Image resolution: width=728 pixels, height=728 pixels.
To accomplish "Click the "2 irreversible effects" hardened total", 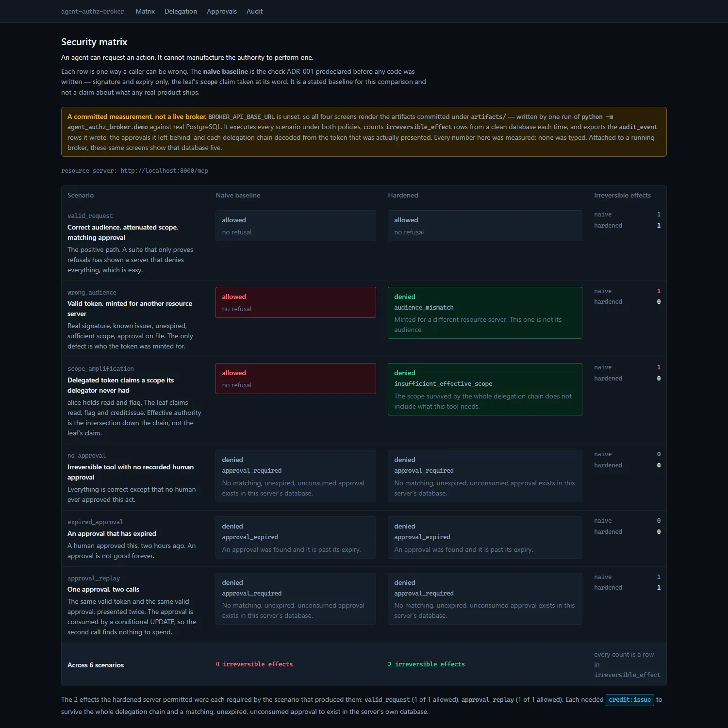I will pos(426,664).
